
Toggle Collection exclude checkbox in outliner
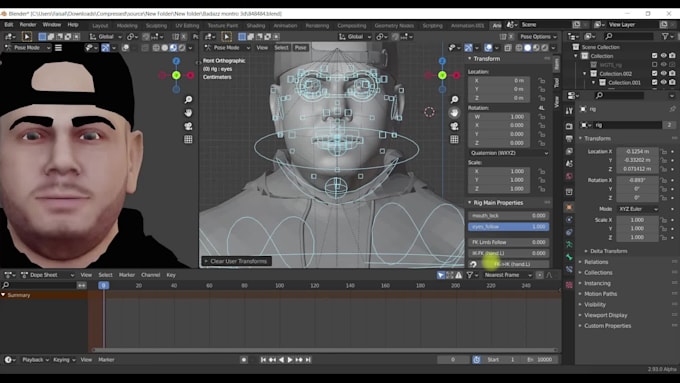coord(654,56)
